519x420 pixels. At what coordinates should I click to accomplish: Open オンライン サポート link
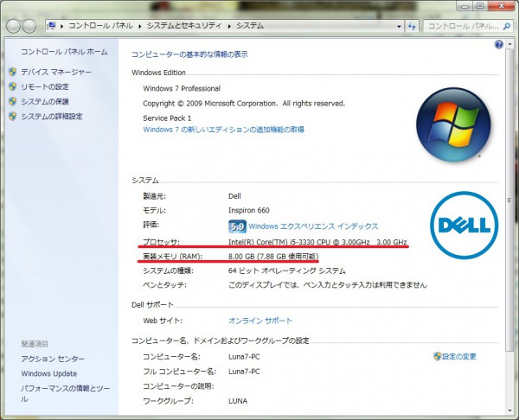pyautogui.click(x=260, y=321)
